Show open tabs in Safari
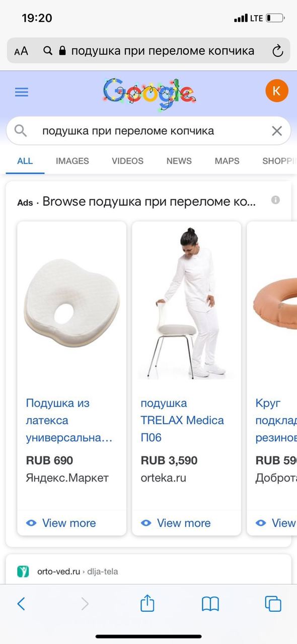 click(273, 604)
